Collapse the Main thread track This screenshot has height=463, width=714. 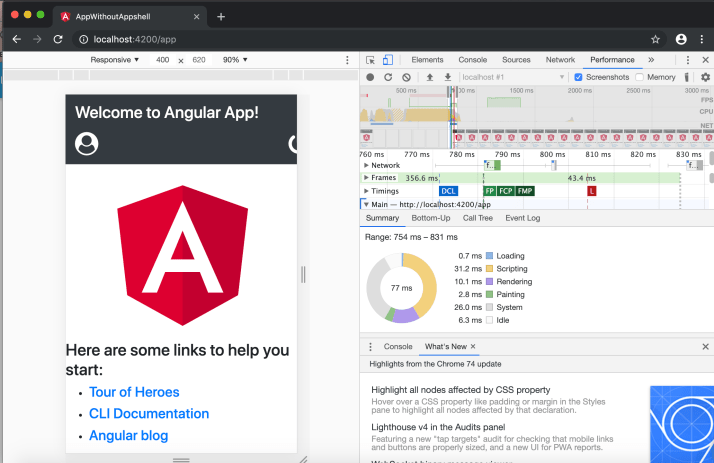pyautogui.click(x=366, y=204)
